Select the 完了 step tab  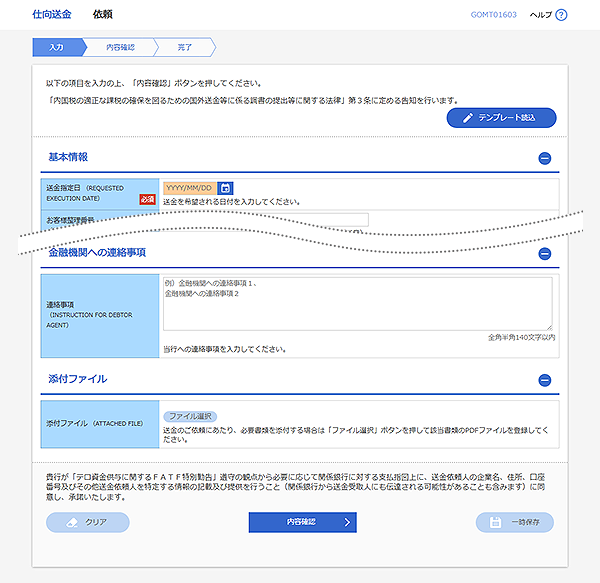click(184, 47)
